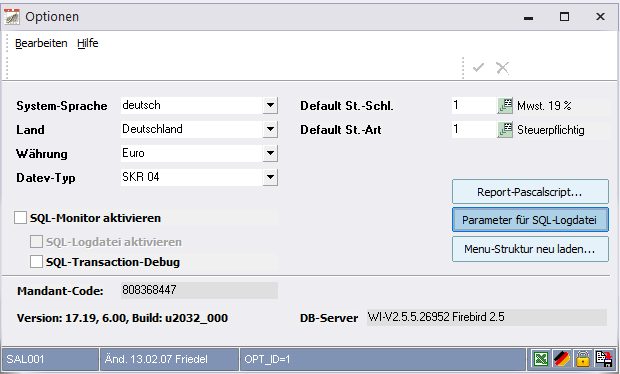This screenshot has height=374, width=620.
Task: Click the save document icon in status bar
Action: click(x=604, y=359)
